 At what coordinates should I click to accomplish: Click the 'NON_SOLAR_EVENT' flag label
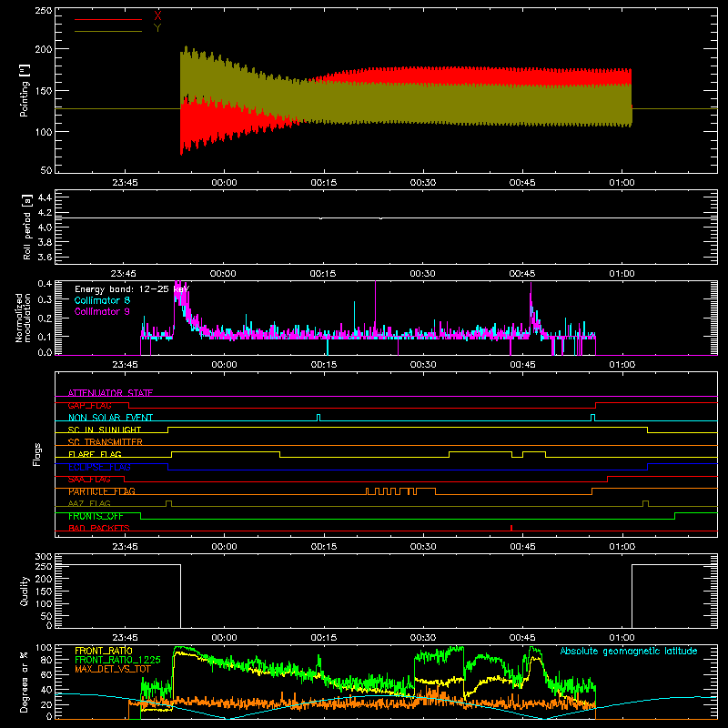pos(110,418)
